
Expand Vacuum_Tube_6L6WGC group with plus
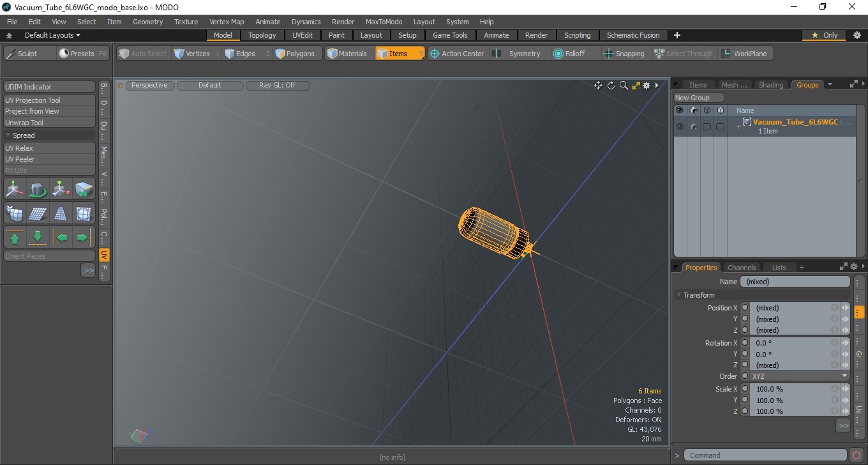tap(738, 126)
